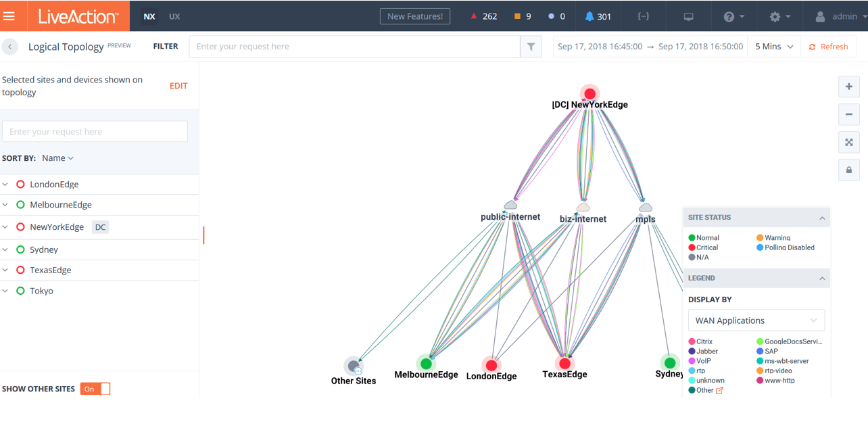Click the monitor display icon
This screenshot has height=430, width=868.
coord(688,16)
